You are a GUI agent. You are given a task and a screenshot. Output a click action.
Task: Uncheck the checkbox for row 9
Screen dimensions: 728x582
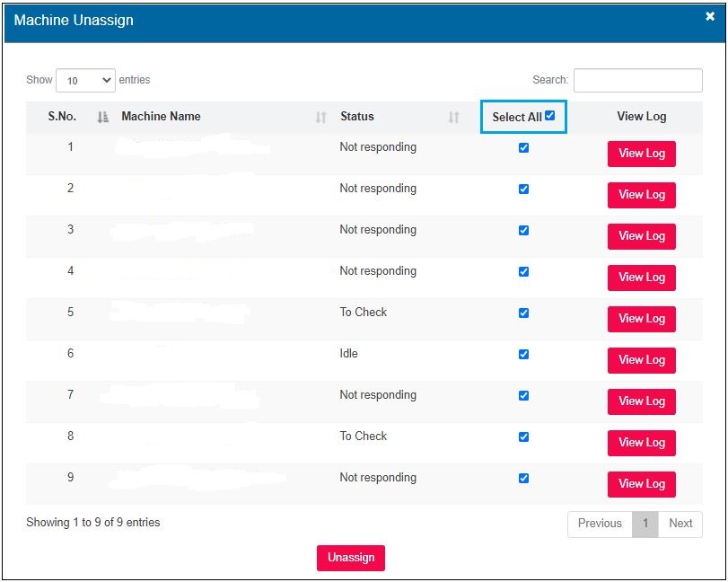coord(523,479)
